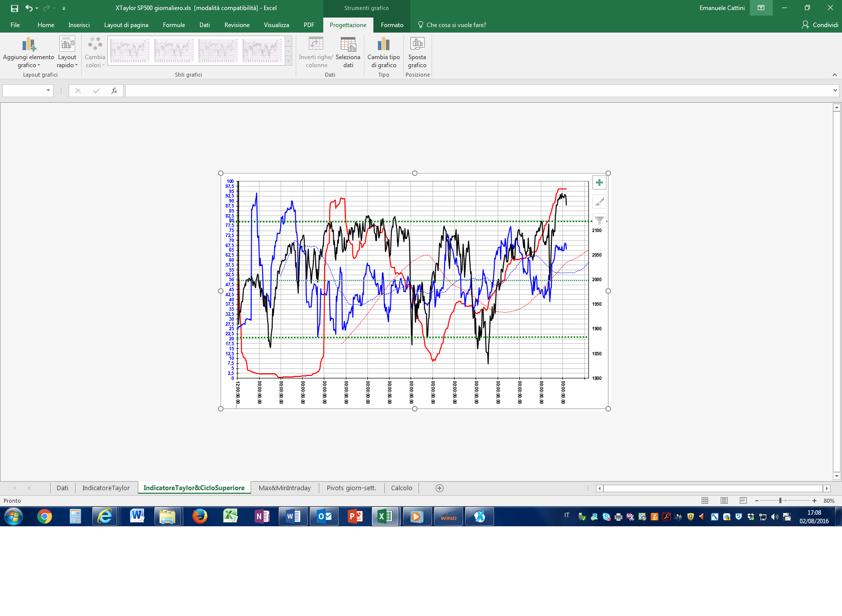Click the vertical scrollbar down arrow
The width and height of the screenshot is (842, 616).
coord(836,476)
